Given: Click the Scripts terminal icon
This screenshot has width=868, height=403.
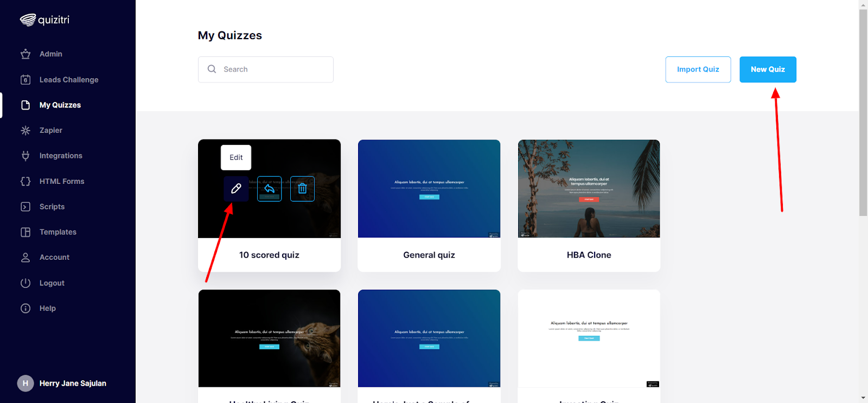Looking at the screenshot, I should click(25, 207).
